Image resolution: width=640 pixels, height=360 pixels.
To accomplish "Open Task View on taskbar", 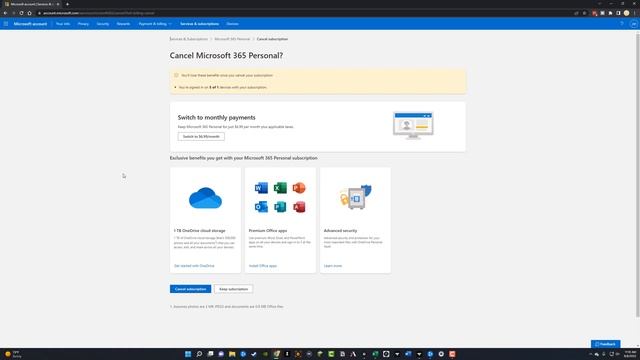I will pos(210,354).
